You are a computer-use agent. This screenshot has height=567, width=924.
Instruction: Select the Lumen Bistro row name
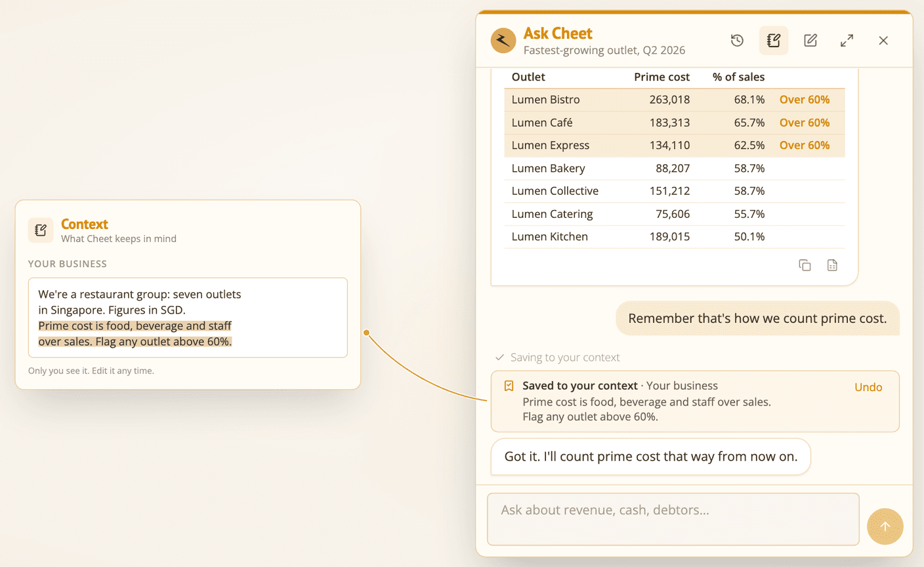(545, 100)
